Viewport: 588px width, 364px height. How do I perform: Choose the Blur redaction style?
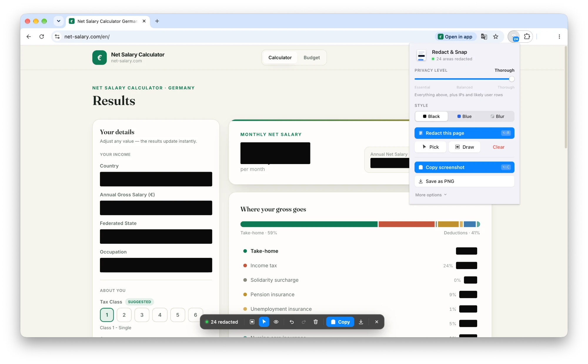[x=497, y=116]
